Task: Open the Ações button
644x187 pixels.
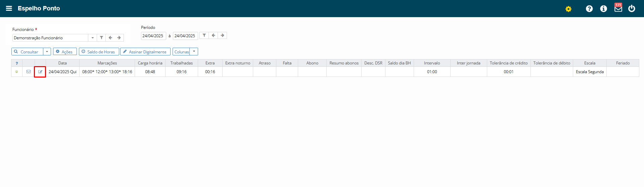Action: pyautogui.click(x=65, y=52)
